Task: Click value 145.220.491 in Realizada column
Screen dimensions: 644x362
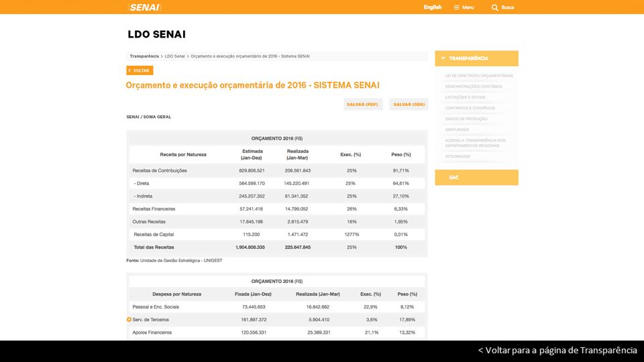Action: pyautogui.click(x=297, y=184)
